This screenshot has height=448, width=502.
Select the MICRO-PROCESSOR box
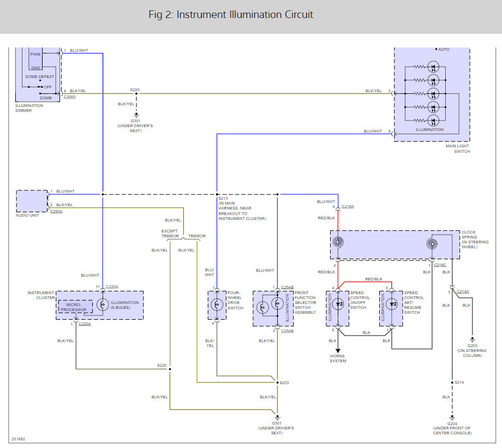pos(75,307)
